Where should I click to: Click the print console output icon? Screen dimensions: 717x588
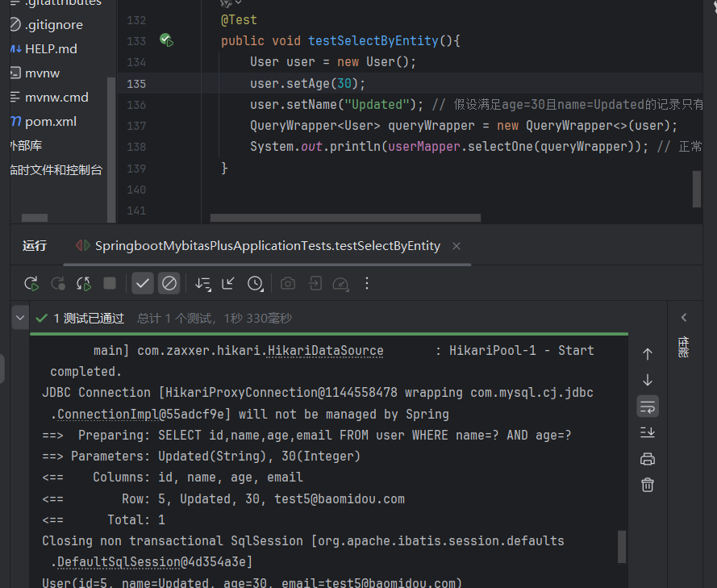(648, 459)
